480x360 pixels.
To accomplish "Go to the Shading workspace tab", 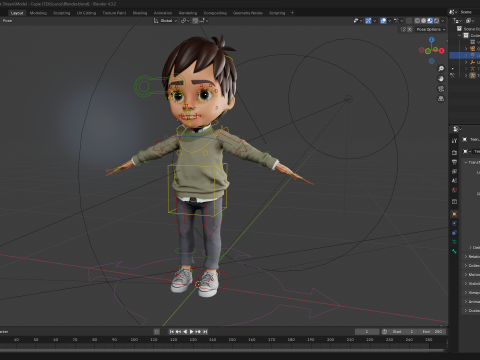I will 140,13.
